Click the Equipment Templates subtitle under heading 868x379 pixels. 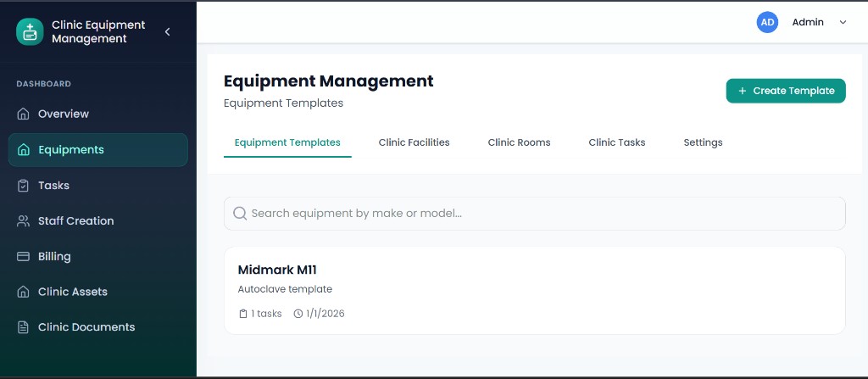click(283, 103)
